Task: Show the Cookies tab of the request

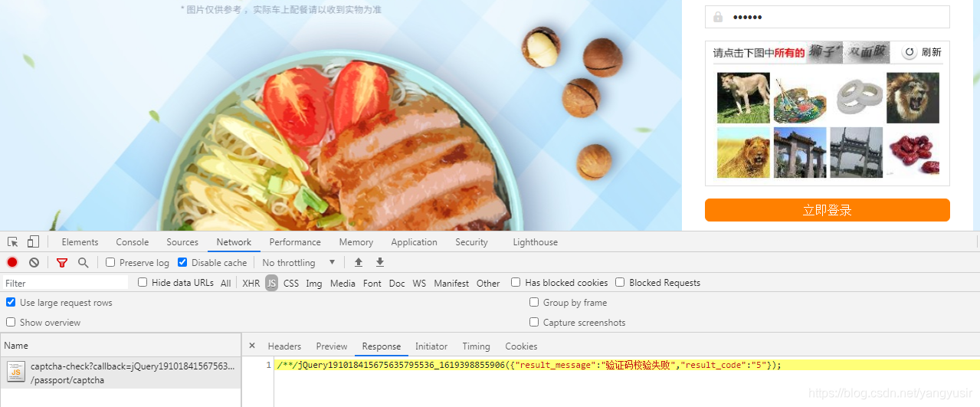Action: 521,346
